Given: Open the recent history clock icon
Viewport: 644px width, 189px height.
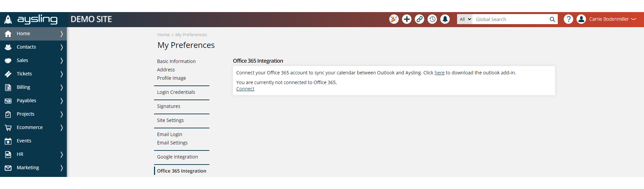Looking at the screenshot, I should [x=432, y=19].
